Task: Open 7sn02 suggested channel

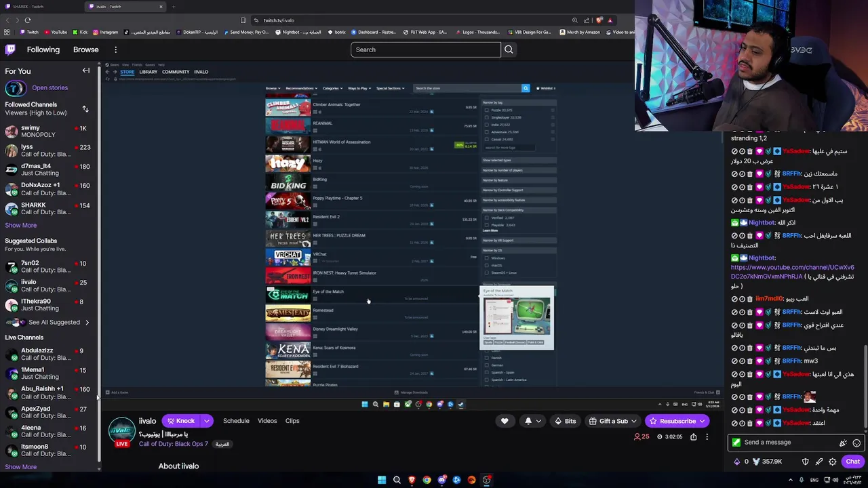Action: pyautogui.click(x=47, y=266)
